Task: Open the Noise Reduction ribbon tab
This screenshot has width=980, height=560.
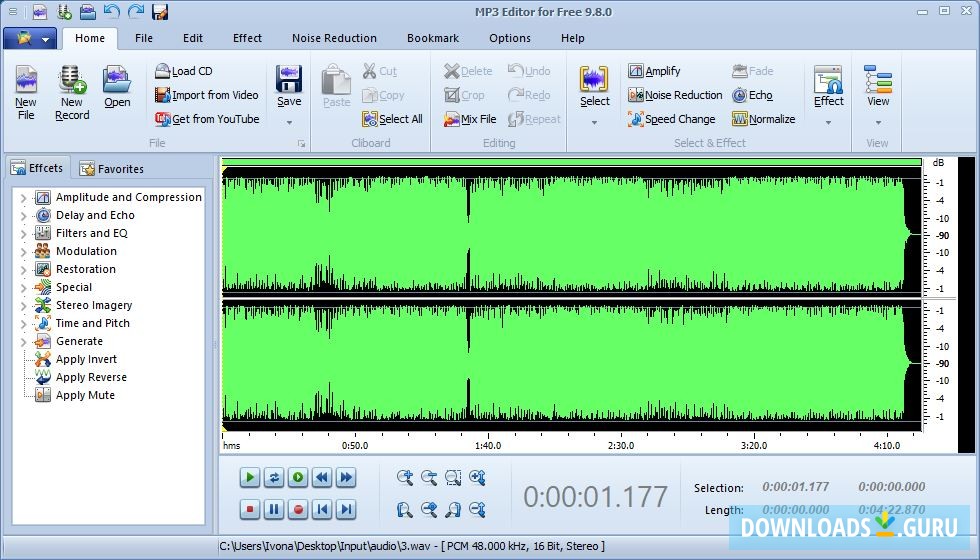Action: click(334, 38)
